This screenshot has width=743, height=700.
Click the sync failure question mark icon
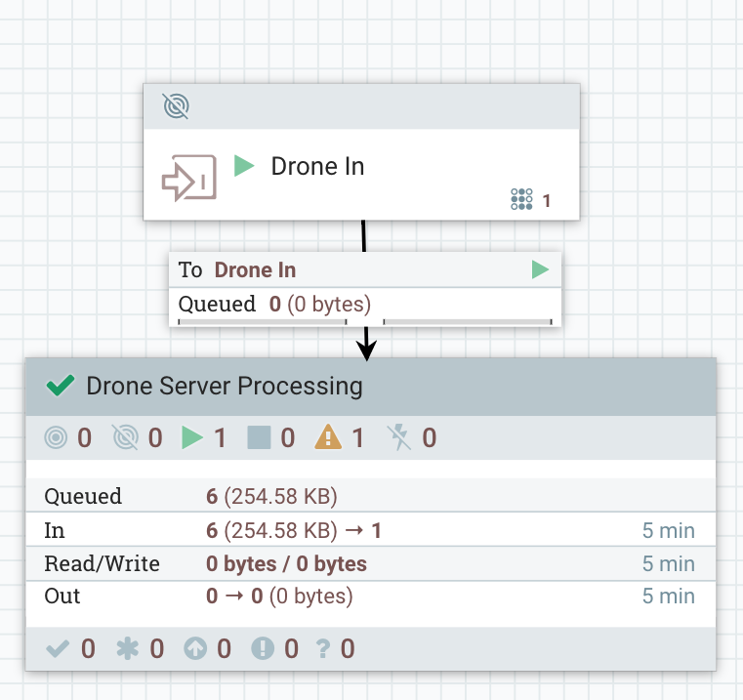(x=323, y=649)
